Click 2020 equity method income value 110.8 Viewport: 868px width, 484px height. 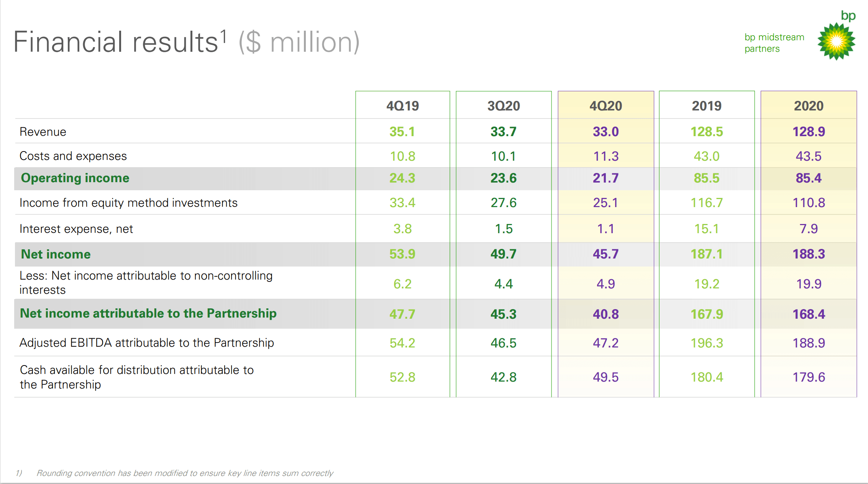[809, 203]
